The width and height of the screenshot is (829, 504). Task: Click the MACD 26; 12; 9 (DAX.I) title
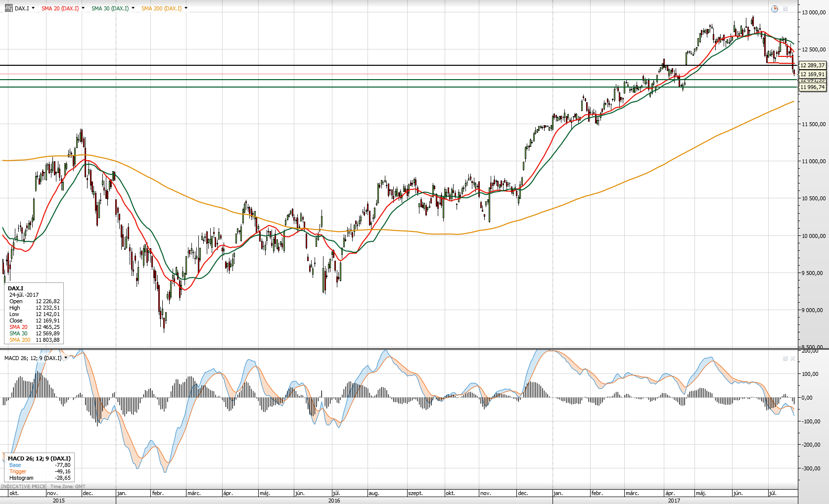click(33, 358)
